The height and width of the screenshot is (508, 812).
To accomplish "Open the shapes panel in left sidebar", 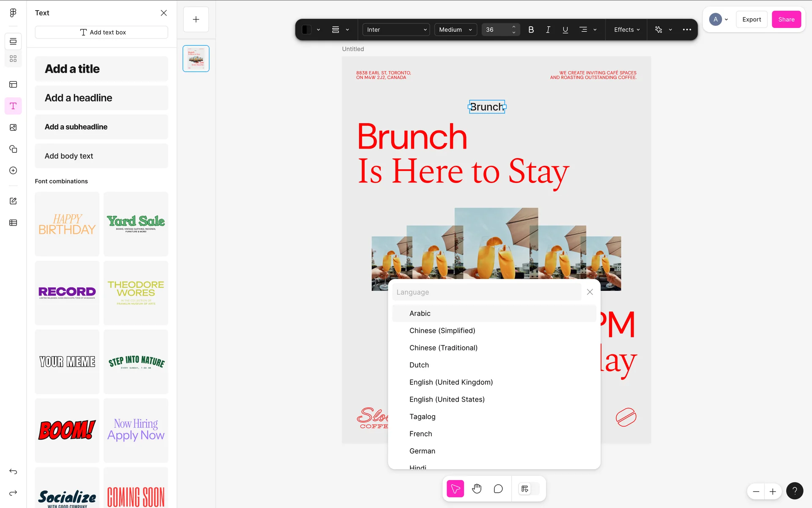I will [13, 149].
